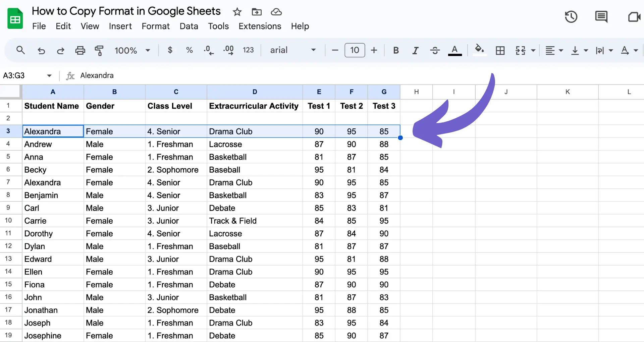Click the undo arrow icon
Viewport: 644px width, 342px height.
[x=41, y=51]
